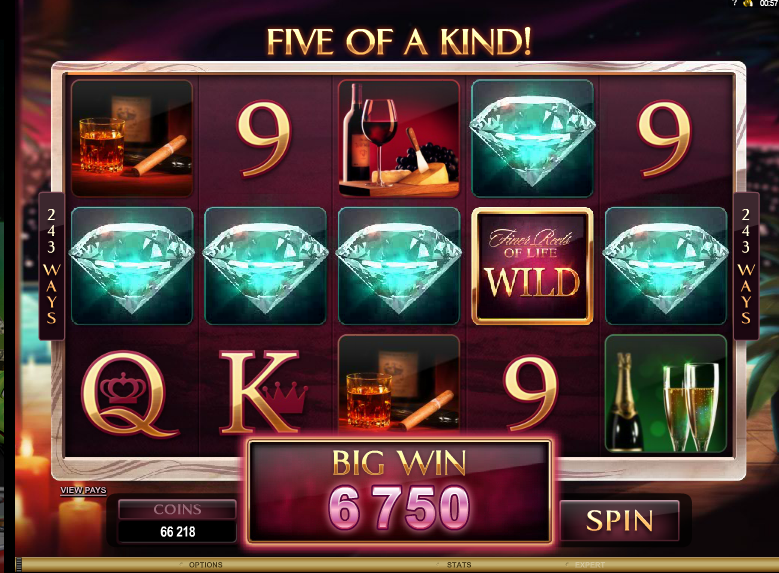Click the question mark help icon

pyautogui.click(x=735, y=3)
